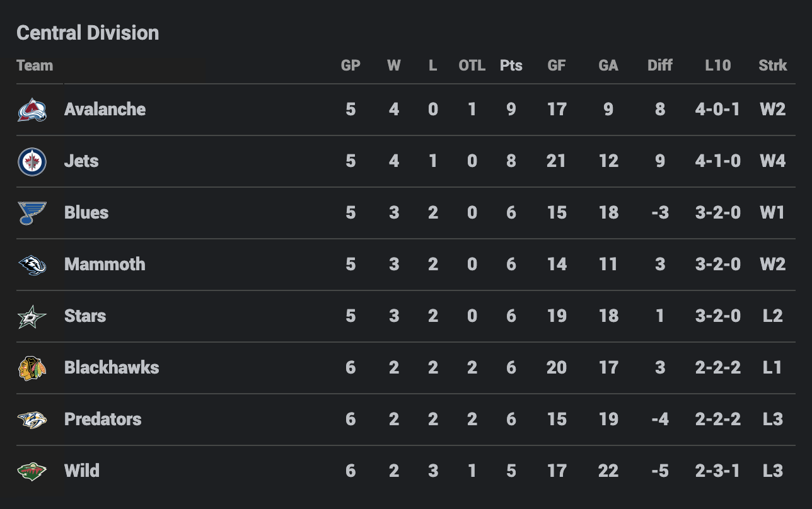Viewport: 812px width, 509px height.
Task: Click the Predators team logo
Action: point(32,420)
